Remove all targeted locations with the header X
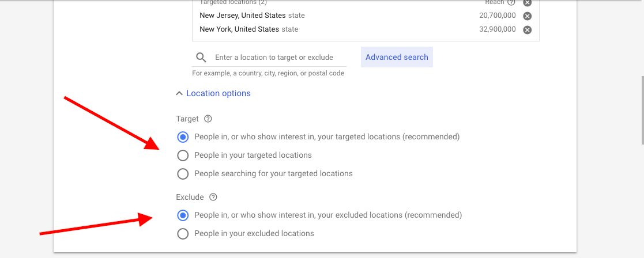 (528, 2)
